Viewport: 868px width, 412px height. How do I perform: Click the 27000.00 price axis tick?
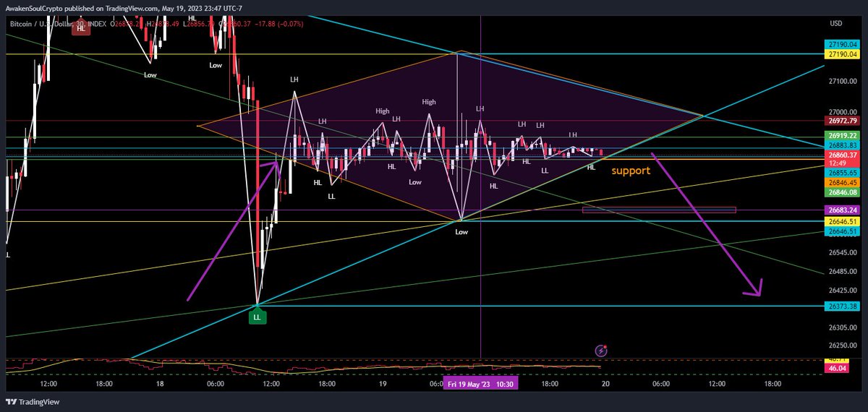tap(842, 112)
